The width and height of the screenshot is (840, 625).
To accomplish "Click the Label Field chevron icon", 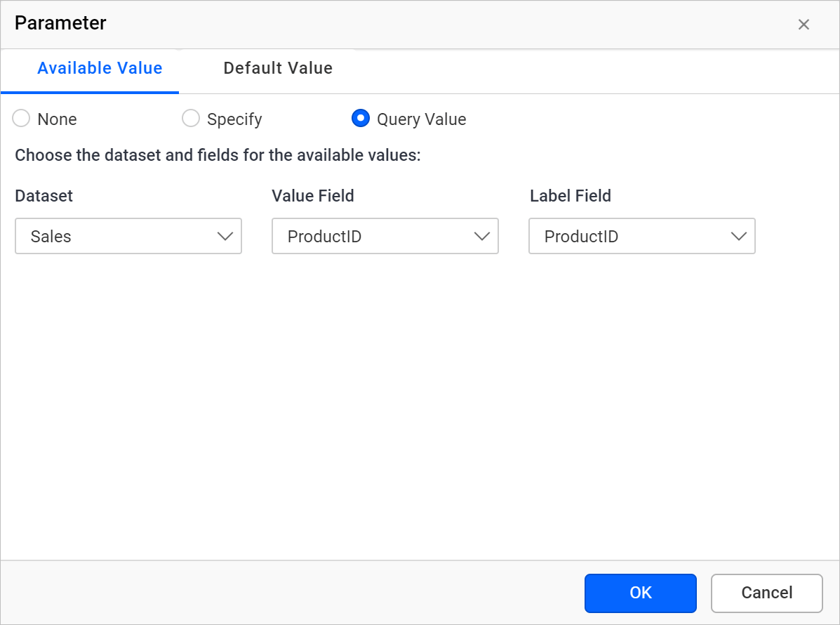I will pos(739,236).
